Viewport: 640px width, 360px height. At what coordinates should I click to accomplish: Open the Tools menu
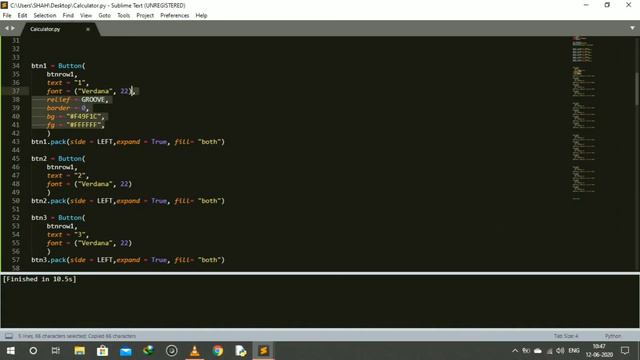click(x=124, y=16)
